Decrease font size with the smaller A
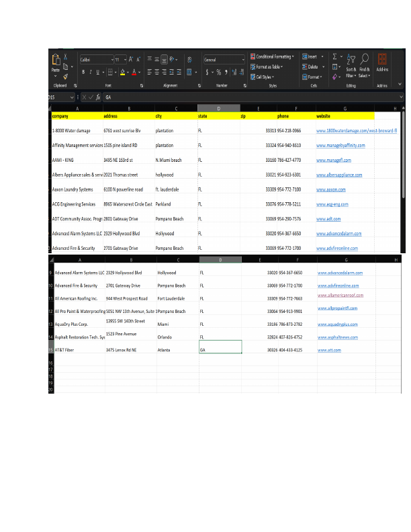 click(138, 59)
